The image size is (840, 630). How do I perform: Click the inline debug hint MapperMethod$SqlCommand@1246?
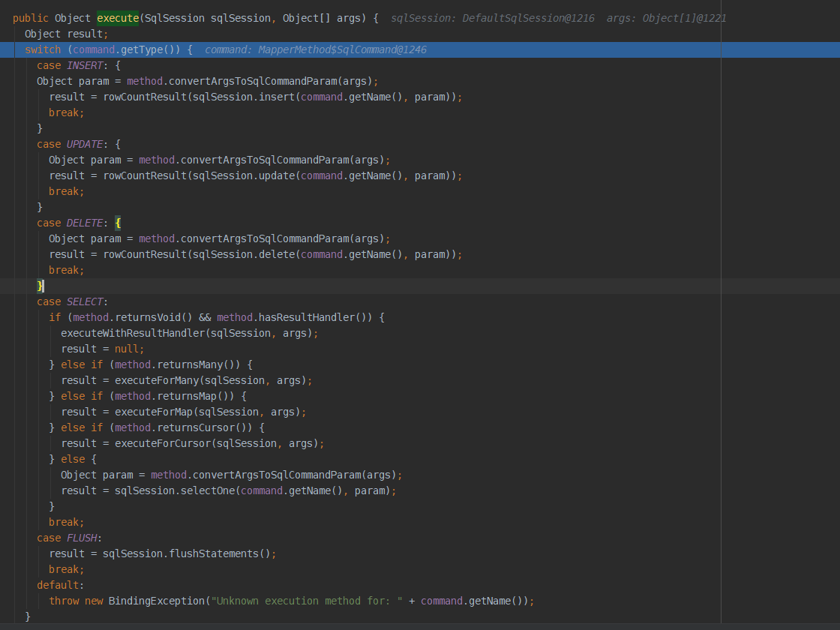point(342,49)
